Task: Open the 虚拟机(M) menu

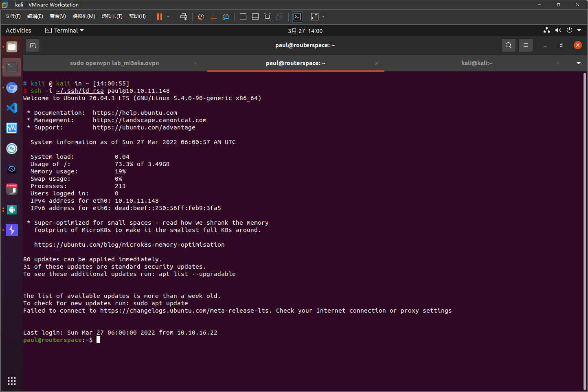Action: (83, 16)
